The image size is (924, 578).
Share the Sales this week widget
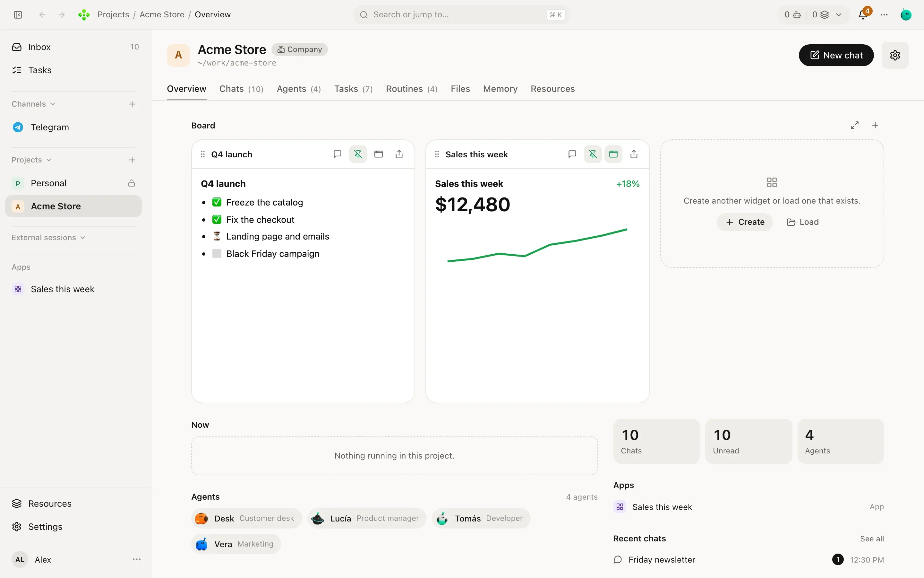coord(634,154)
